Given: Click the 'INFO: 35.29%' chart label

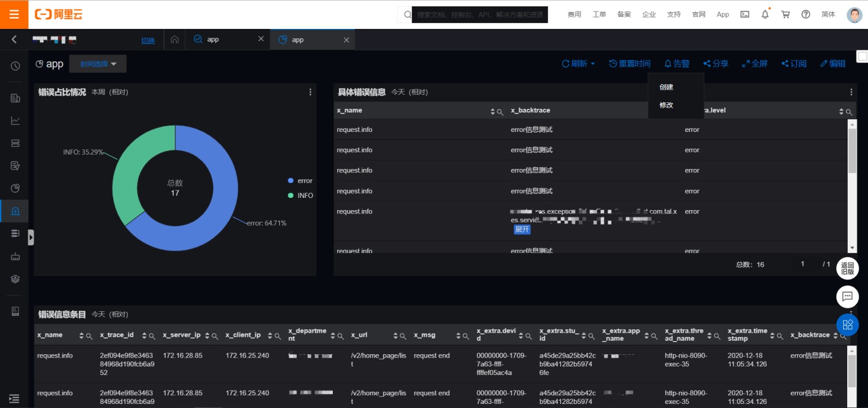Looking at the screenshot, I should pos(83,152).
